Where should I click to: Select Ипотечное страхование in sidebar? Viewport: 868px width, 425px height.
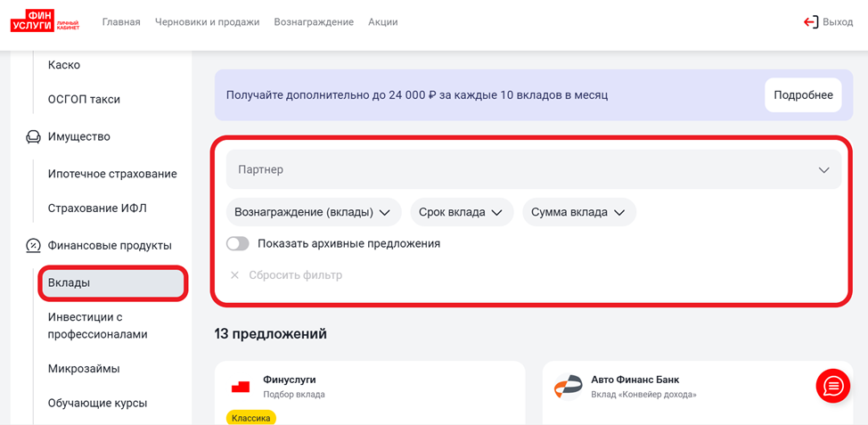pyautogui.click(x=112, y=174)
